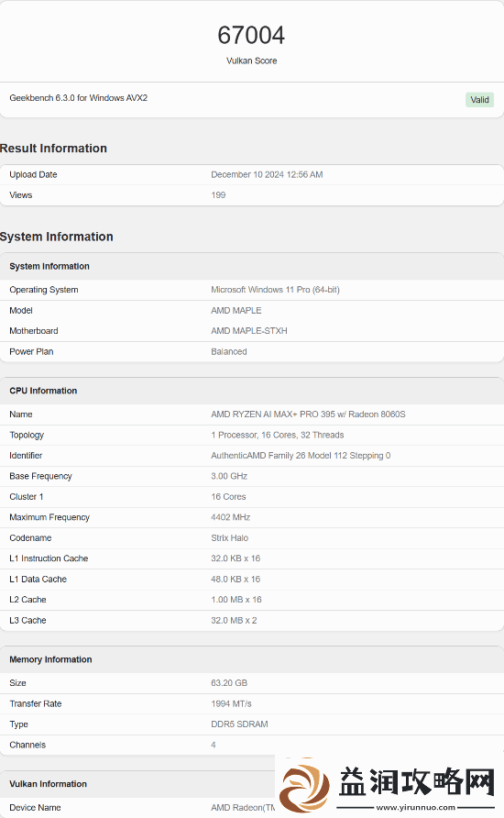Click the 32.0 KB x 16 L1 instruction cache value

coord(236,558)
